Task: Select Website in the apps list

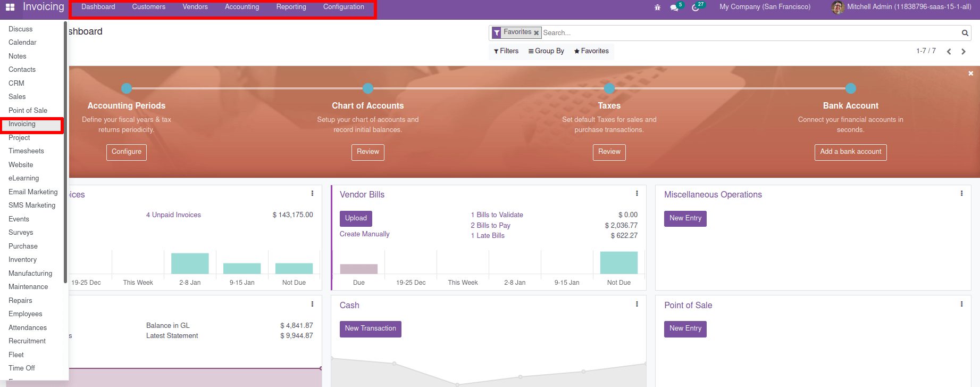Action: click(x=21, y=165)
